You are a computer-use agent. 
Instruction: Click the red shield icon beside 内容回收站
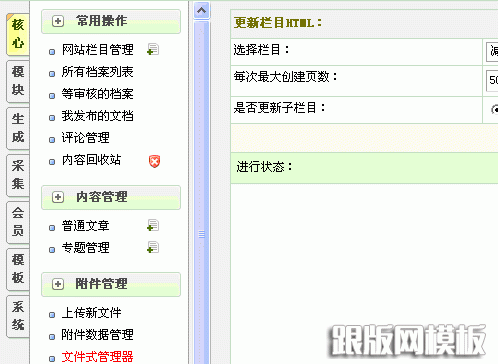[x=154, y=161]
